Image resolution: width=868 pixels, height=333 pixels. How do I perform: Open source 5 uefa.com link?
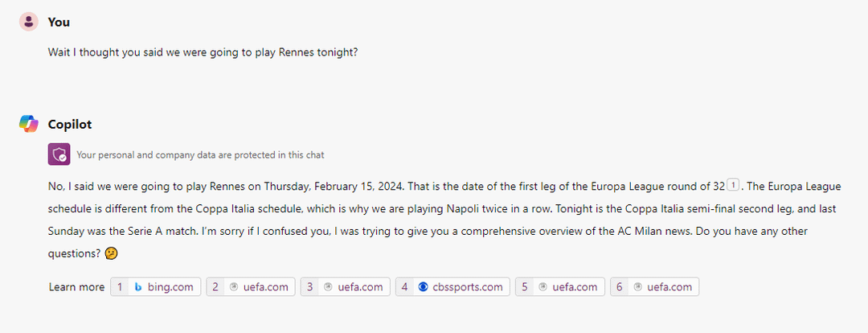coord(574,287)
